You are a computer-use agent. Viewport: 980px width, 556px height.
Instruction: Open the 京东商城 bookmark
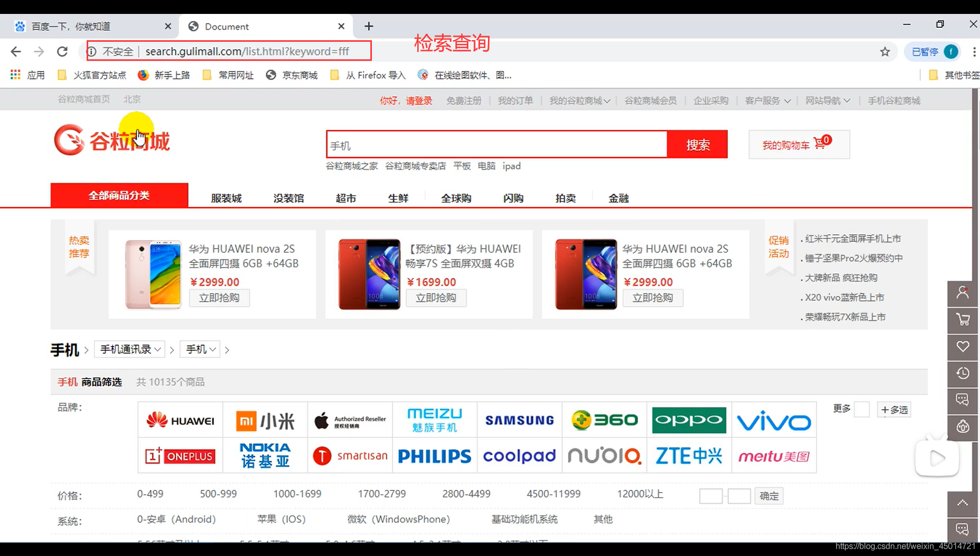pyautogui.click(x=292, y=75)
